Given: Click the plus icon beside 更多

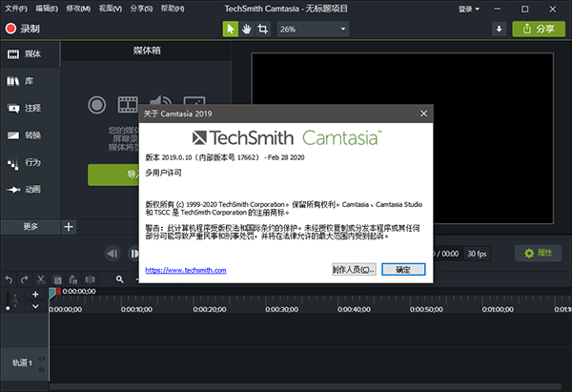Looking at the screenshot, I should (x=68, y=227).
